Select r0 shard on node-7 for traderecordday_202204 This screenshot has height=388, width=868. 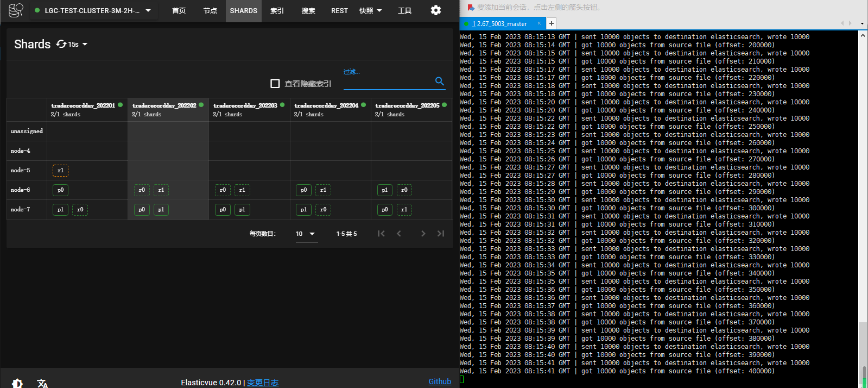pyautogui.click(x=323, y=210)
